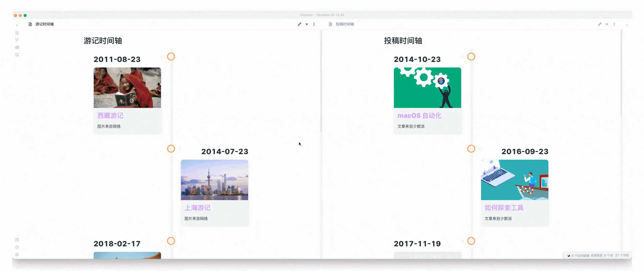Click the timeline marker for 2014-10-23
Image resolution: width=644 pixels, height=271 pixels.
coord(471,57)
